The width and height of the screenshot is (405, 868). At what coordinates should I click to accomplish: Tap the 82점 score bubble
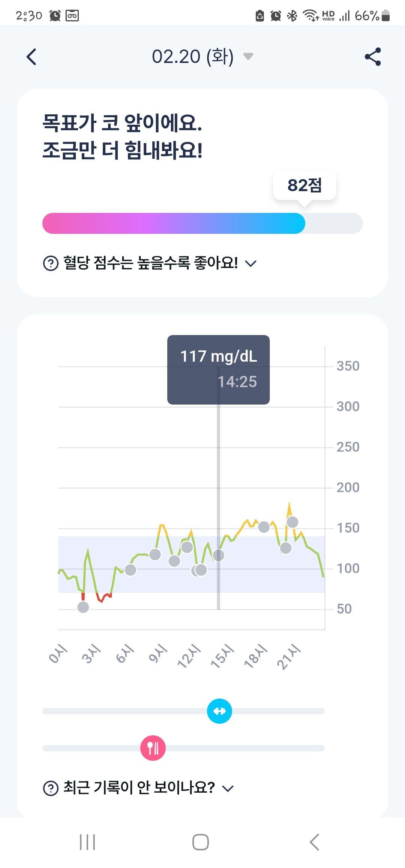304,186
